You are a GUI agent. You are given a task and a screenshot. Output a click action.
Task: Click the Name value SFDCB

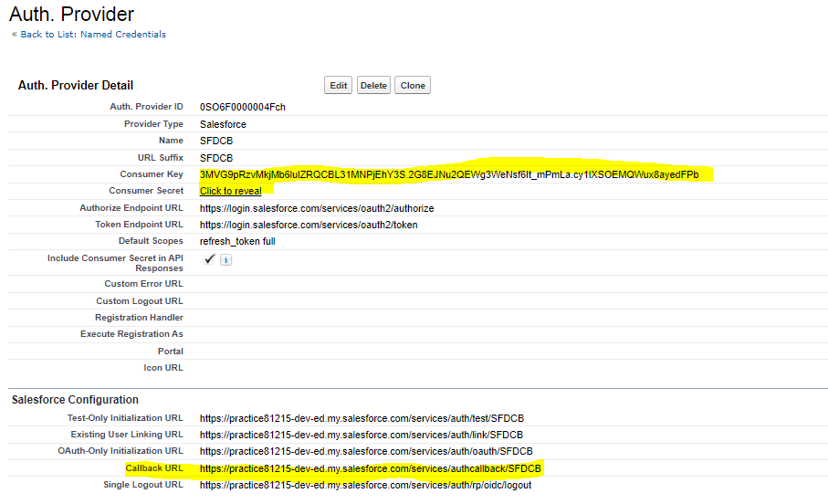(x=216, y=141)
